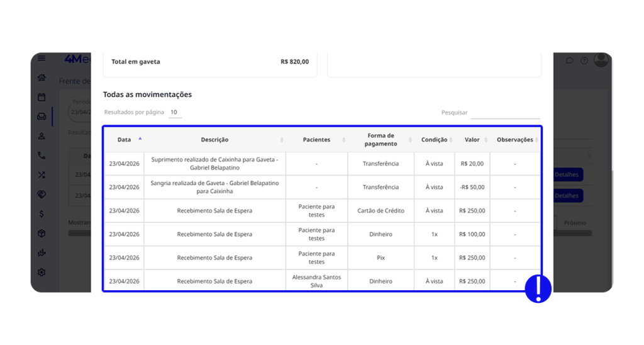
Task: Click the help question mark icon
Action: tap(584, 60)
